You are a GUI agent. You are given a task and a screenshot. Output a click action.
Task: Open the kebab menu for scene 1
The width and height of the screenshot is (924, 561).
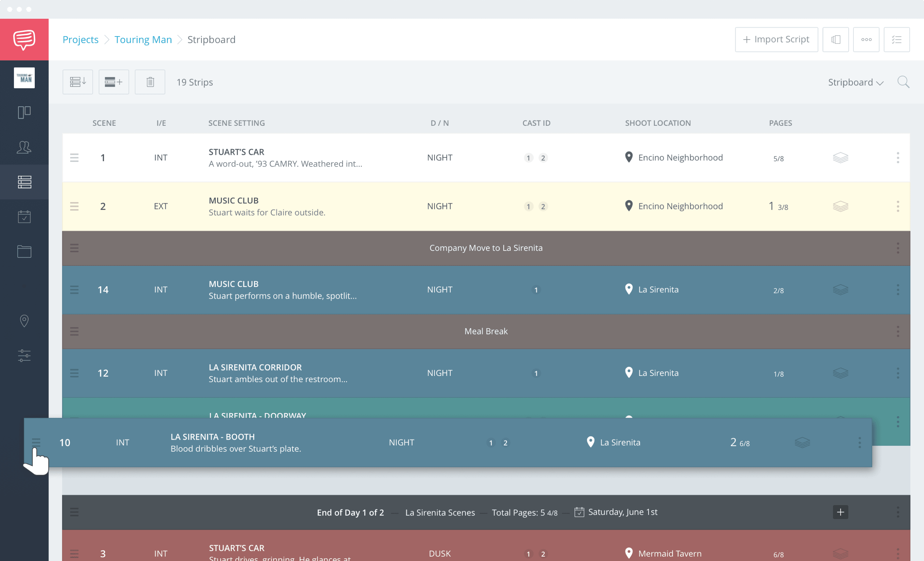pyautogui.click(x=898, y=157)
